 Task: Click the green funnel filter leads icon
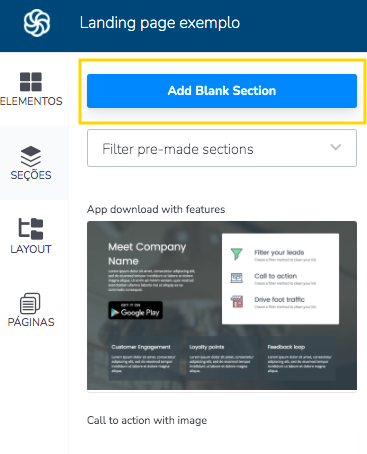(x=237, y=254)
